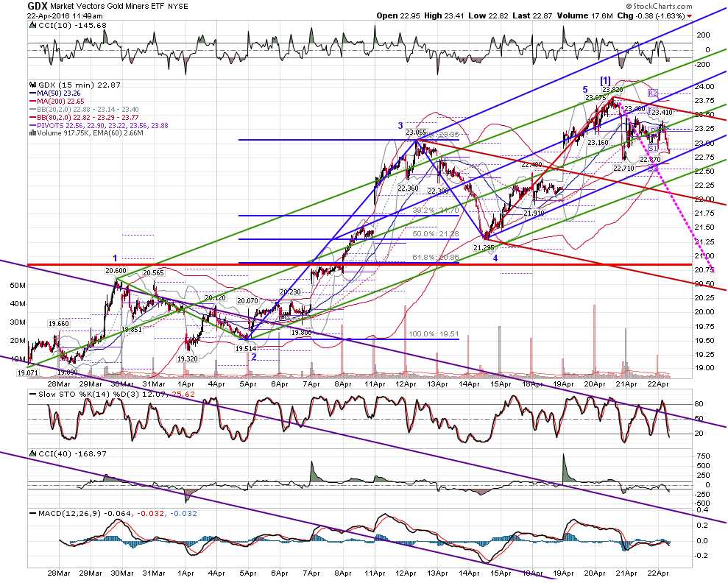Click the High 23.41 value
The height and width of the screenshot is (583, 728).
[444, 15]
